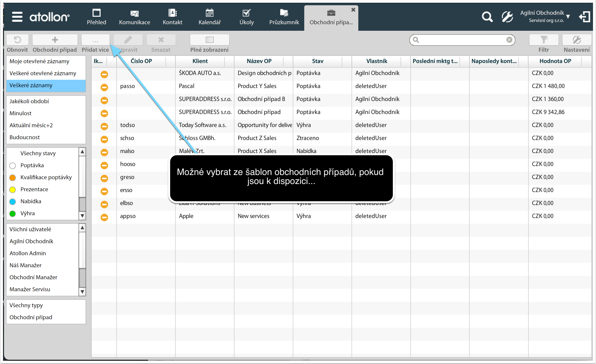Open Nastavení settings wrench in toolbar

click(x=576, y=40)
